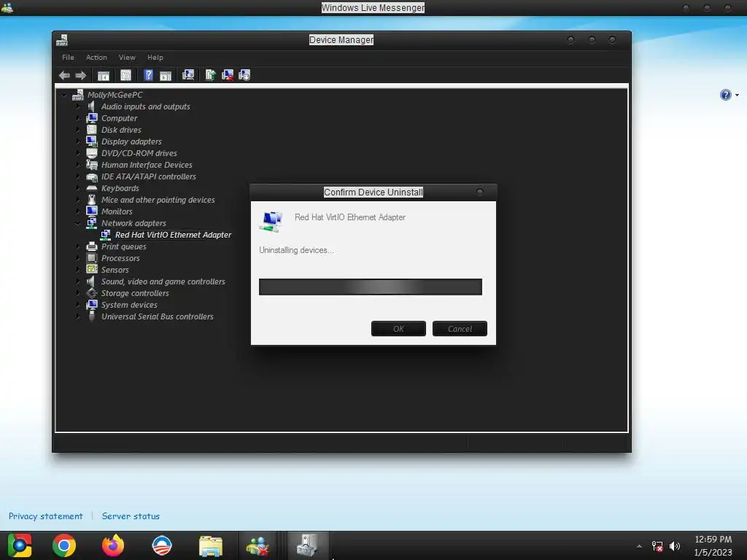The height and width of the screenshot is (560, 747).
Task: Open Chrome from the taskbar
Action: (x=64, y=545)
